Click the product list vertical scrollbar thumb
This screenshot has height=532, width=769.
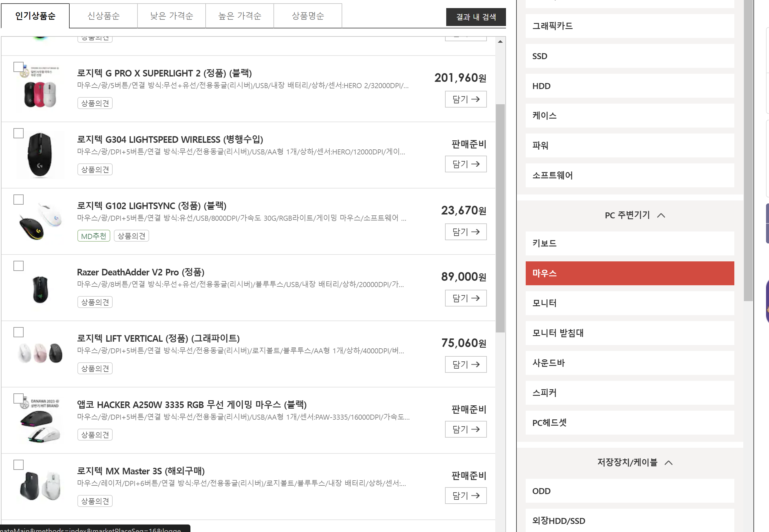pyautogui.click(x=500, y=218)
